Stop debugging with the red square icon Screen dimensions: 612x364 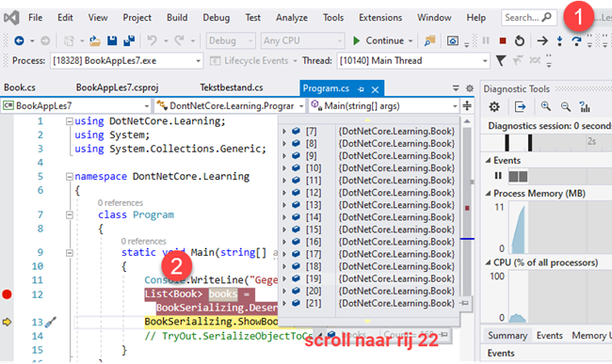pos(503,40)
